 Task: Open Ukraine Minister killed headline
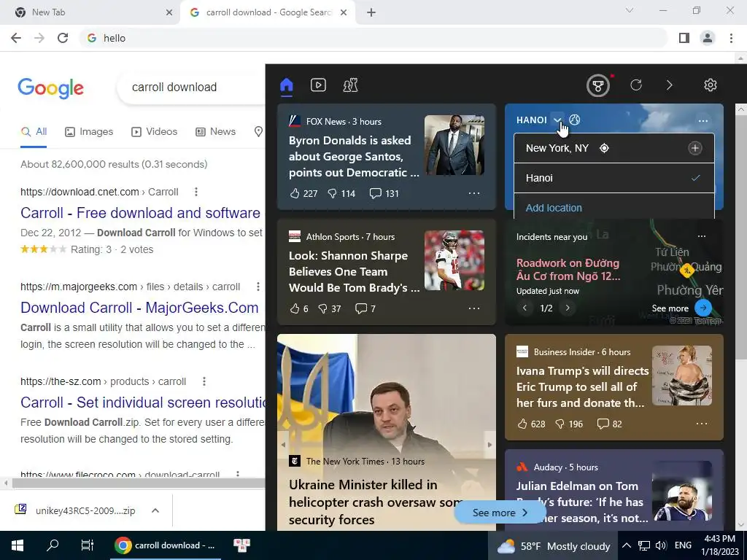(x=376, y=502)
